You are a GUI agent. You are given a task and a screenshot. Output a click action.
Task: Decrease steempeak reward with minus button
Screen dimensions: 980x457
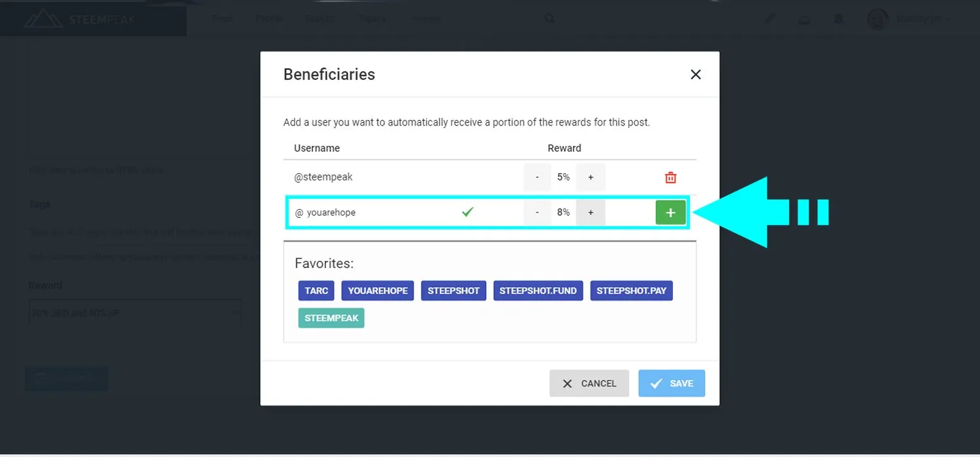point(538,177)
